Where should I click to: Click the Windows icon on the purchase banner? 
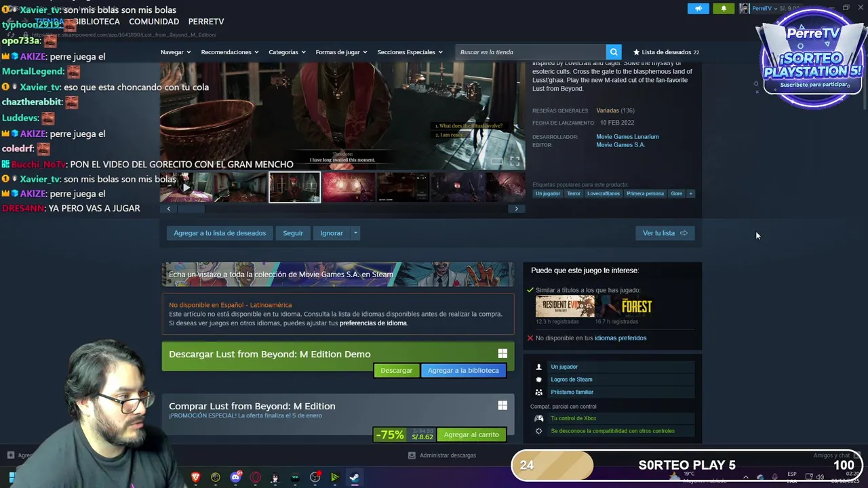pos(502,405)
